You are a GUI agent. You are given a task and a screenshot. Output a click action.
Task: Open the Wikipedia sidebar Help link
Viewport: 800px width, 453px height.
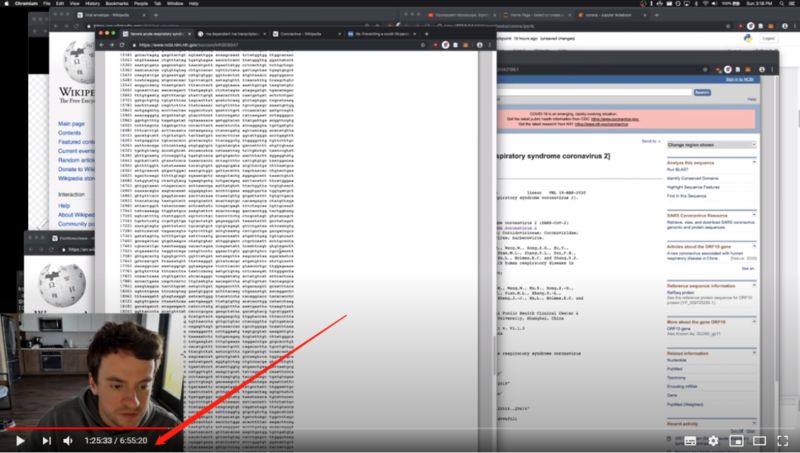click(x=64, y=206)
